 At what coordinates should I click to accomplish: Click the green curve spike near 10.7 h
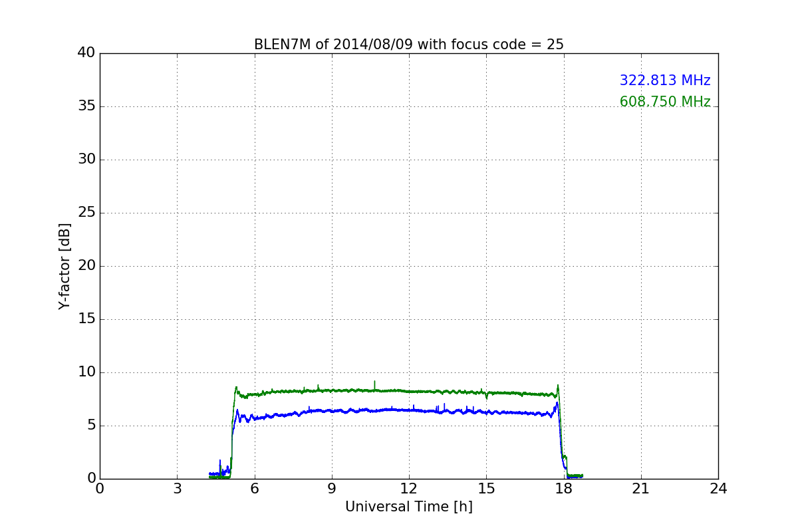pyautogui.click(x=374, y=384)
